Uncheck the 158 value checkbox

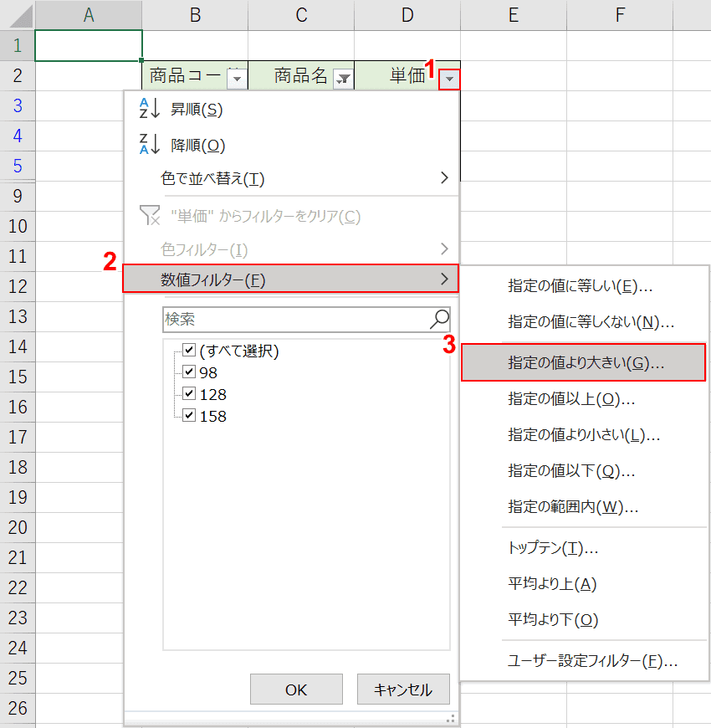(189, 414)
